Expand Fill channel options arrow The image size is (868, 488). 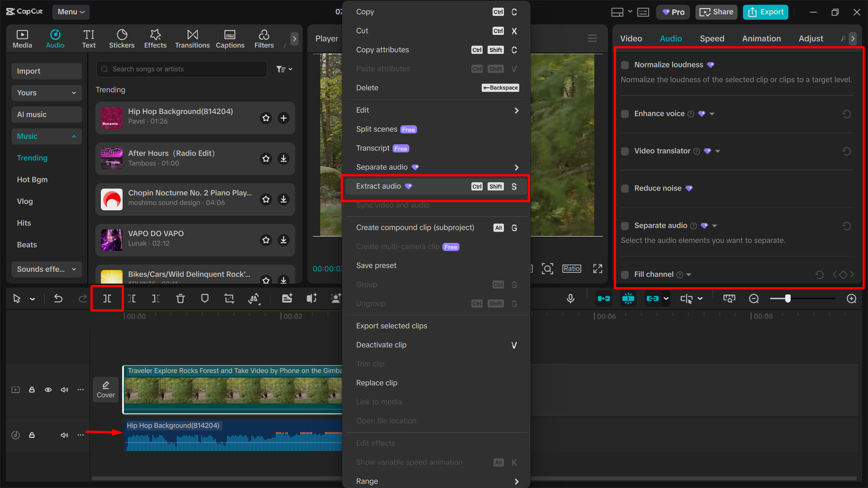[689, 275]
